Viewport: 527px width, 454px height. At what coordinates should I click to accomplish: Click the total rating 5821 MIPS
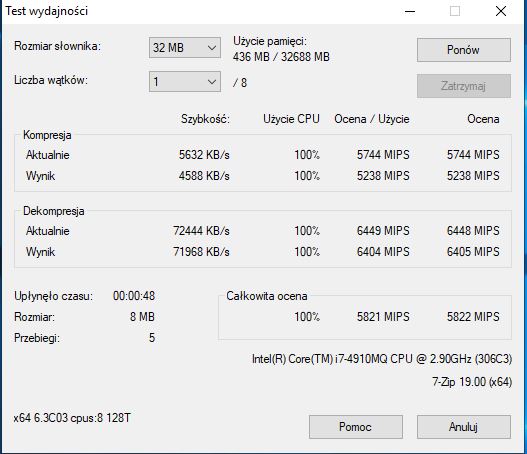pyautogui.click(x=383, y=317)
